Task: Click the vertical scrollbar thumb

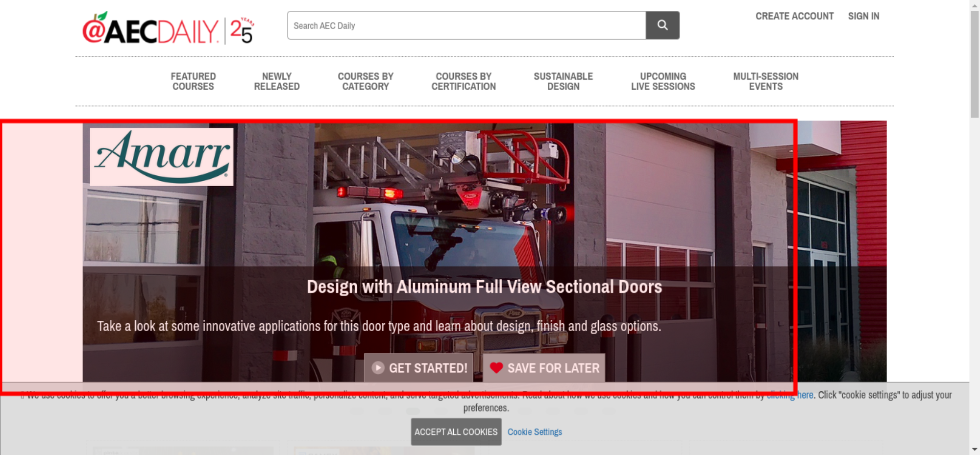Action: 975,64
